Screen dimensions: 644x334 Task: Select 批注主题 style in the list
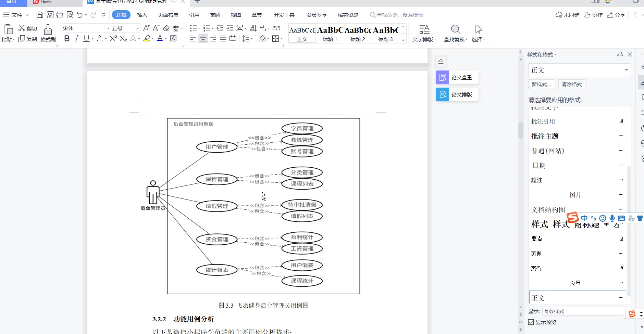[578, 136]
